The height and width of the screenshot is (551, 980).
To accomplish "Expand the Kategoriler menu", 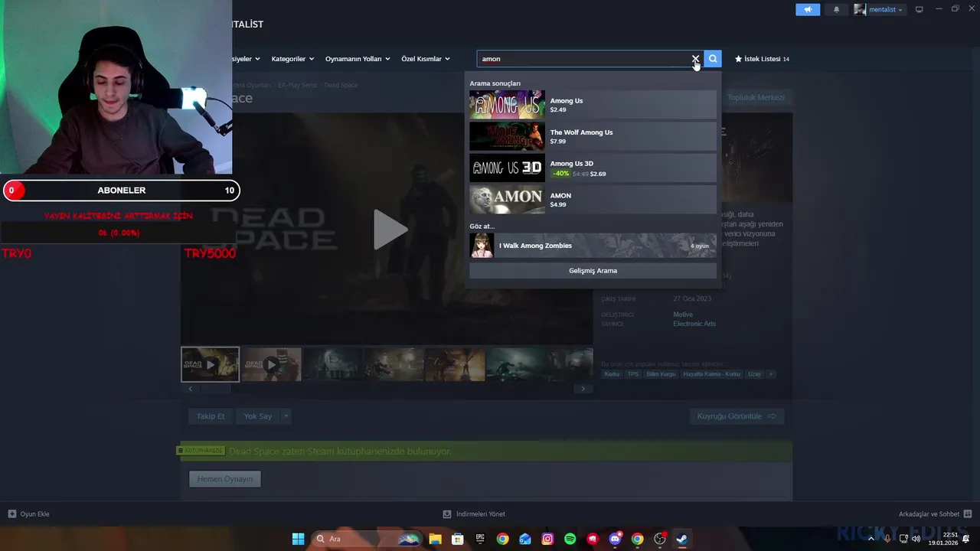I will [x=292, y=59].
